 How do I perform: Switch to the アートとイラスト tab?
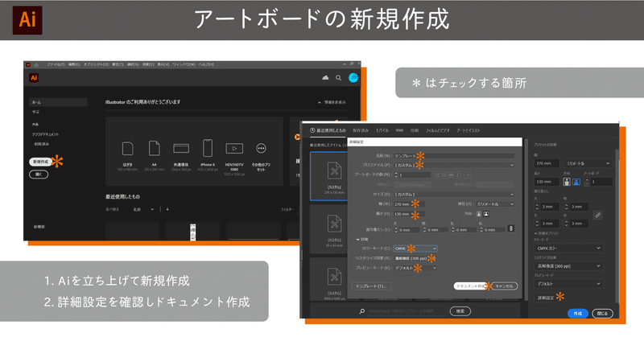(469, 130)
